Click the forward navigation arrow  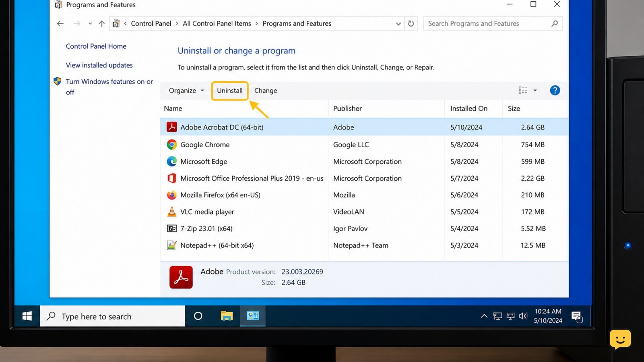76,24
